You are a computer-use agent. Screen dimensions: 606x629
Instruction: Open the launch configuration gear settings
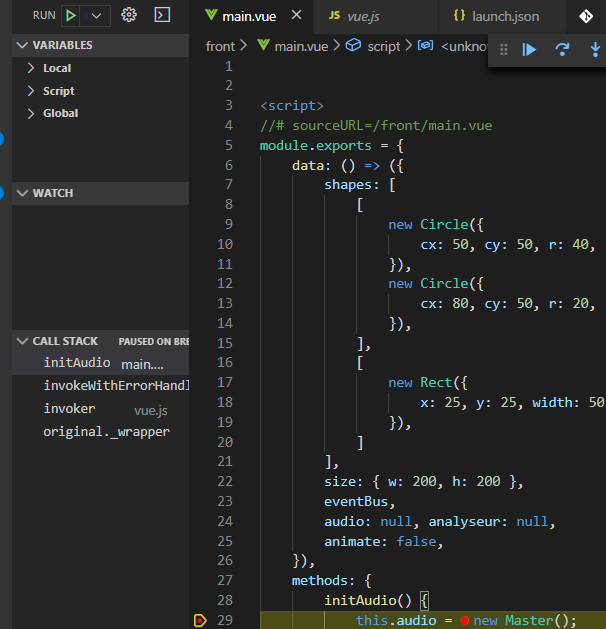click(x=129, y=15)
